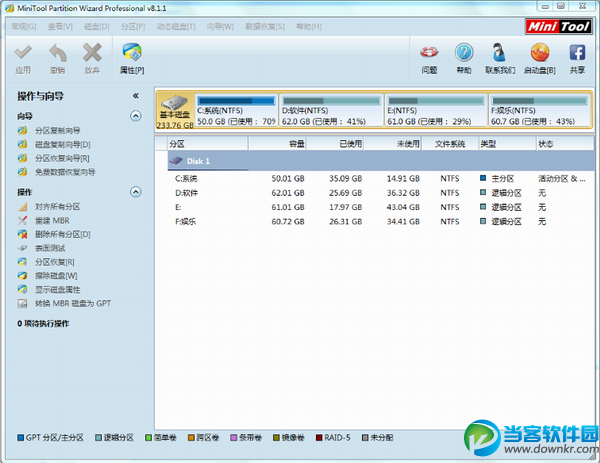Open the Partition (分区[P]) menu

(133, 26)
